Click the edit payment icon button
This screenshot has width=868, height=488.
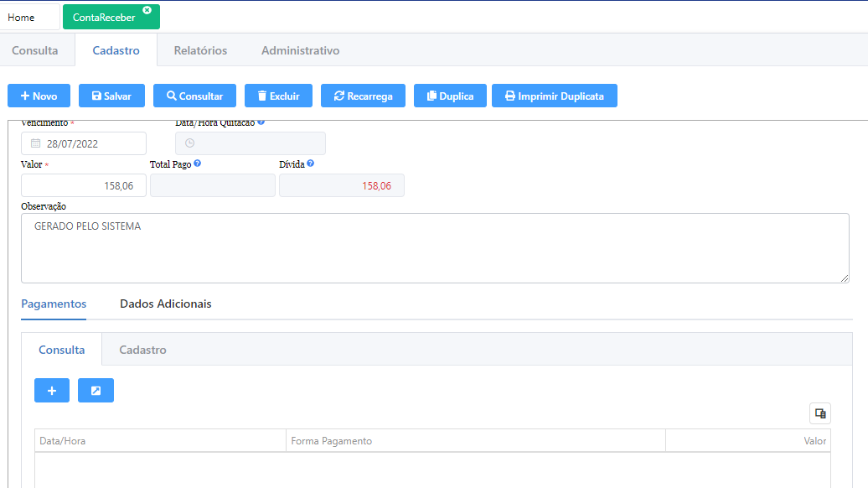96,391
